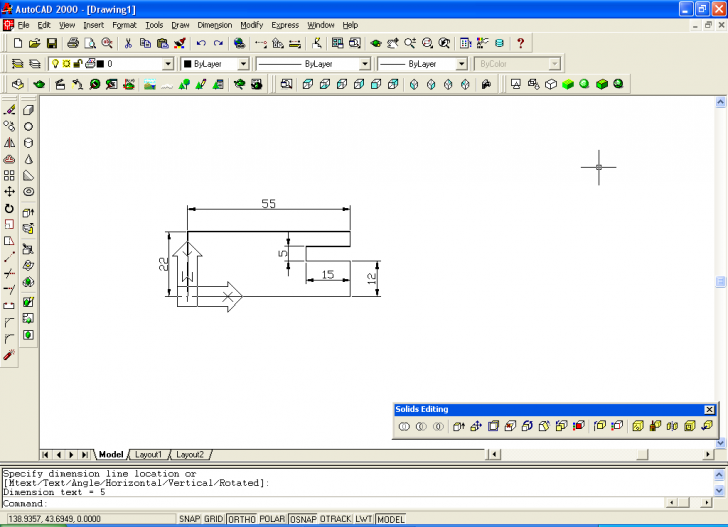Switch to the Layout1 tab
This screenshot has height=527, width=728.
148,455
